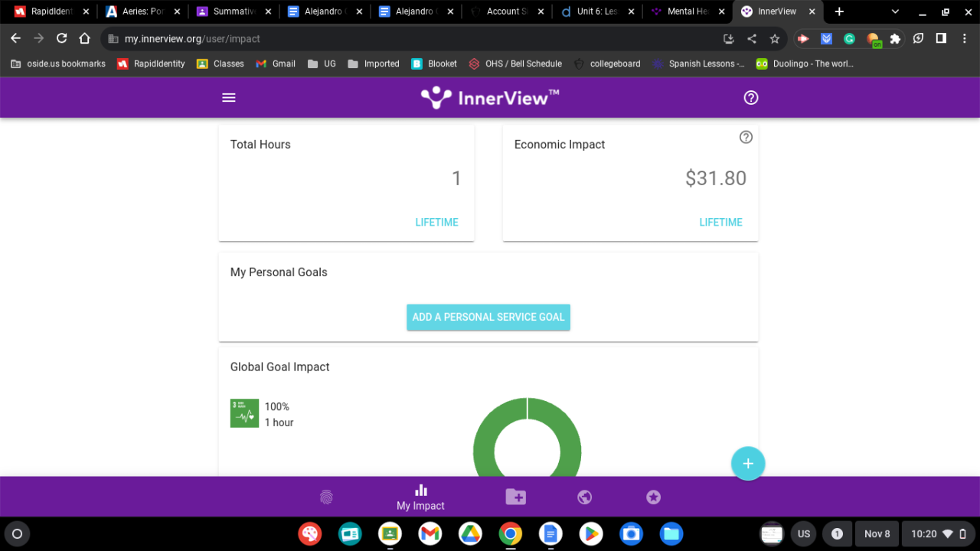Image resolution: width=980 pixels, height=551 pixels.
Task: Click Add a Personal Service Goal
Action: click(488, 317)
